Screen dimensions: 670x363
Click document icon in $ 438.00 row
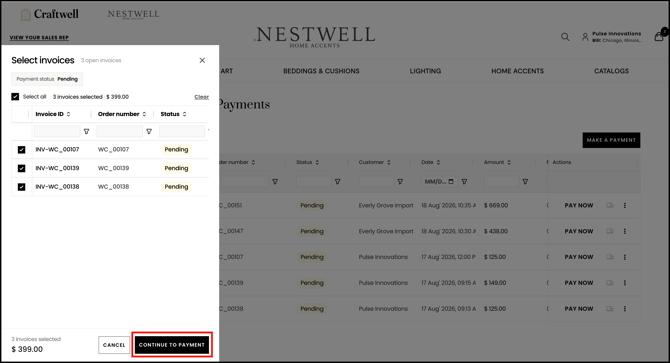610,231
